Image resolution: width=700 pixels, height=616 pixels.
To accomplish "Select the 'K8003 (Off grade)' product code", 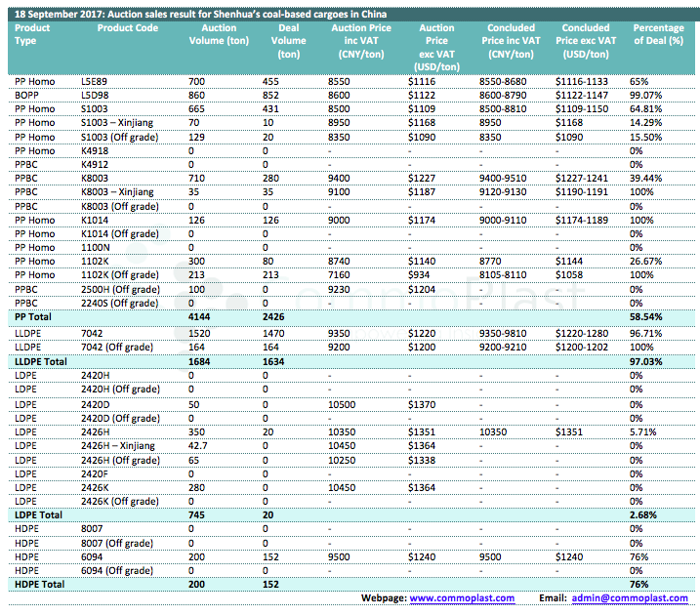I will [120, 207].
